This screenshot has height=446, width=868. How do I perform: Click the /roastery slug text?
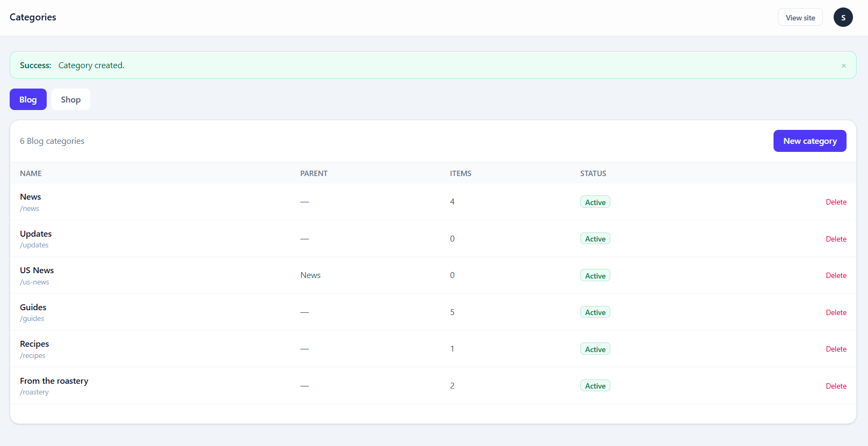pyautogui.click(x=34, y=392)
